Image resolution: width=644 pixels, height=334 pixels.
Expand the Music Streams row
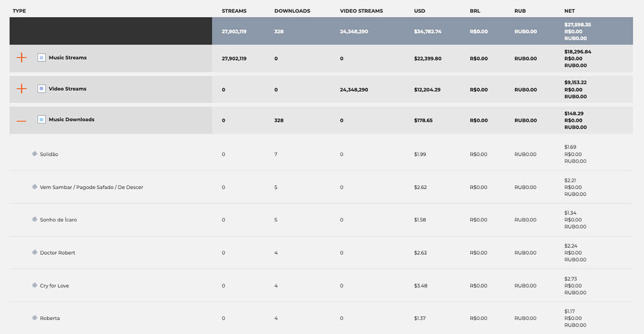22,58
